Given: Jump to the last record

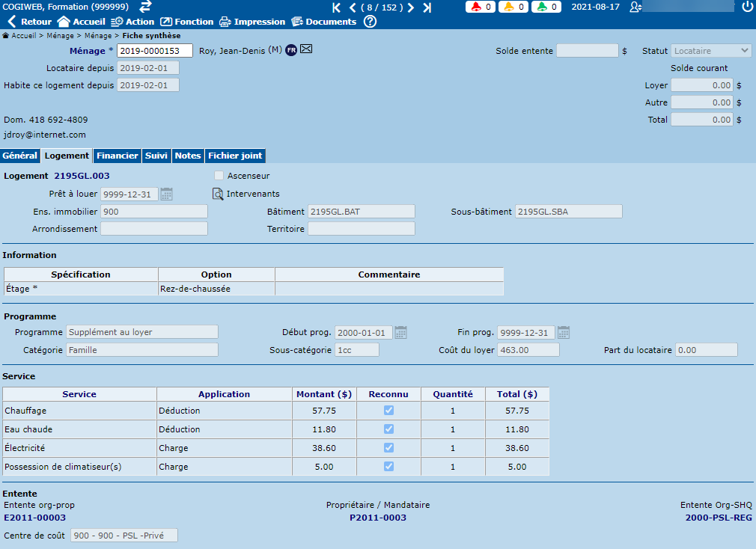Looking at the screenshot, I should pyautogui.click(x=427, y=7).
